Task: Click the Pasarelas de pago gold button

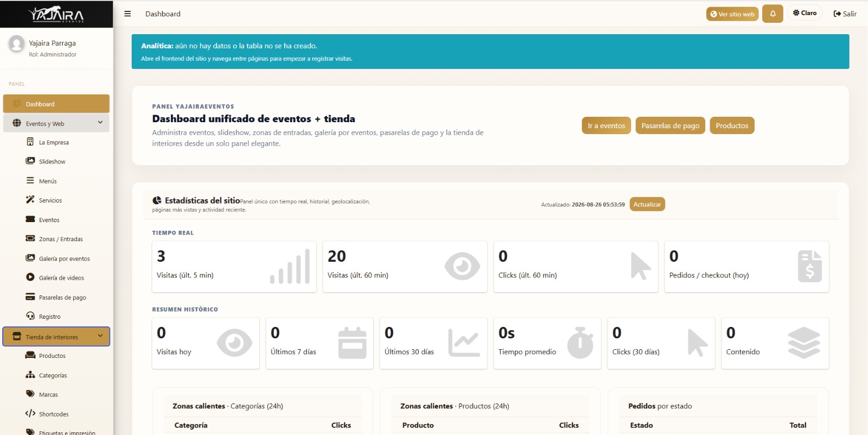Action: 671,125
